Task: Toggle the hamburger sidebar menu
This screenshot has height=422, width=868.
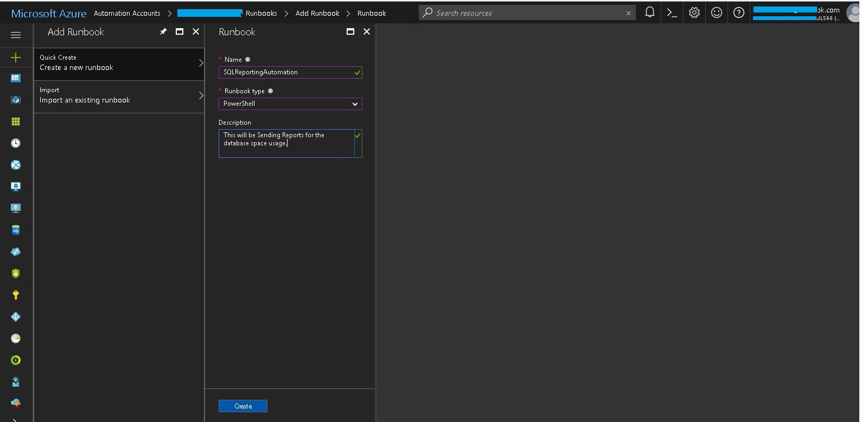Action: (x=16, y=35)
